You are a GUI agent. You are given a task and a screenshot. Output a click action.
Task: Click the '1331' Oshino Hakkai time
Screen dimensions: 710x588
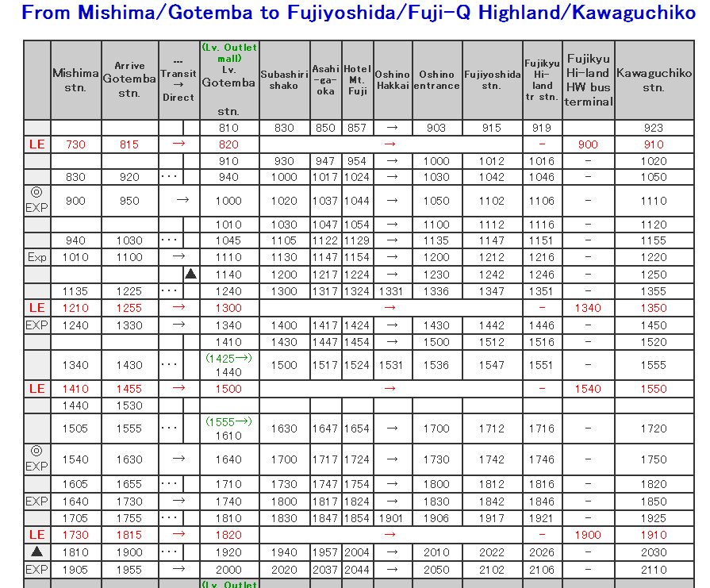(391, 291)
